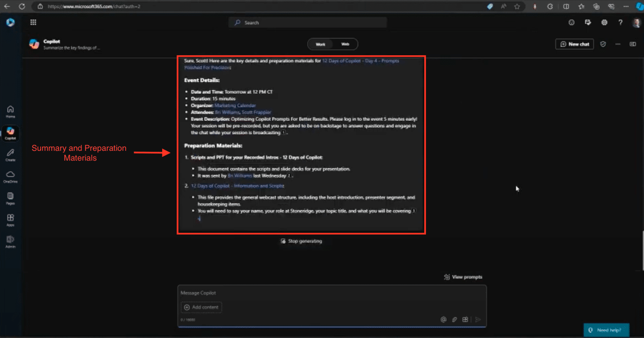
Task: Click the Need help? button
Action: 606,330
